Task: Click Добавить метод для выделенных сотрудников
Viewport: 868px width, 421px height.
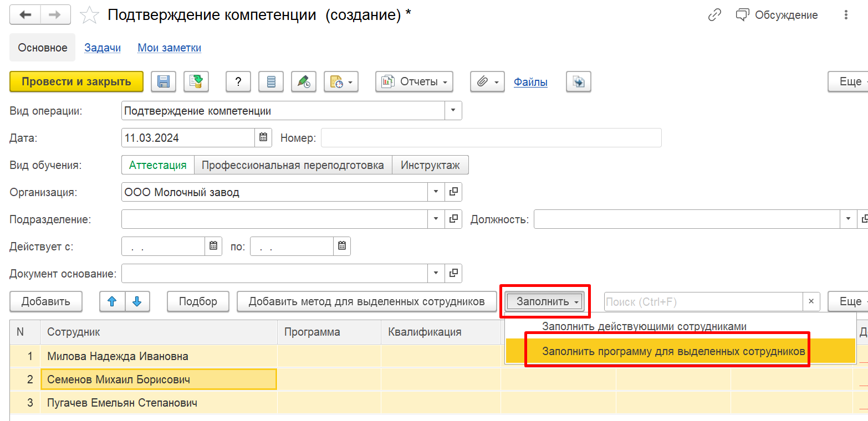Action: click(366, 301)
